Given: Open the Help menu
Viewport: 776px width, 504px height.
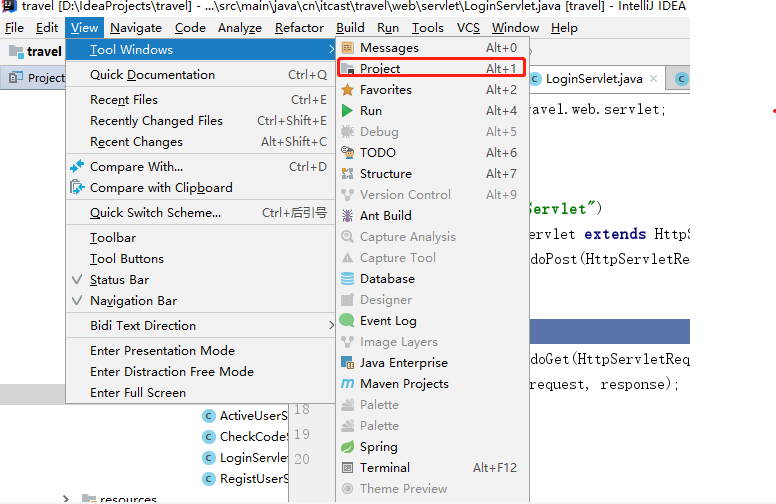Looking at the screenshot, I should 564,28.
